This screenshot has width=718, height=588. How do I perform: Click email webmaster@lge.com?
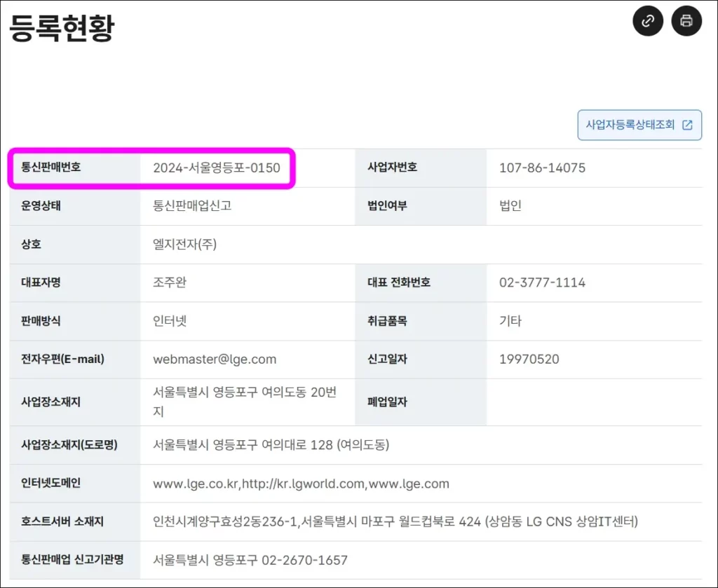tap(215, 360)
